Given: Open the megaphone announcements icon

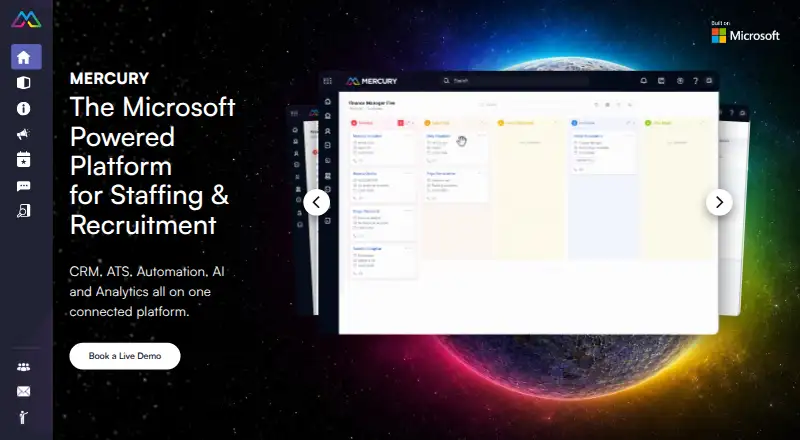Looking at the screenshot, I should click(23, 134).
